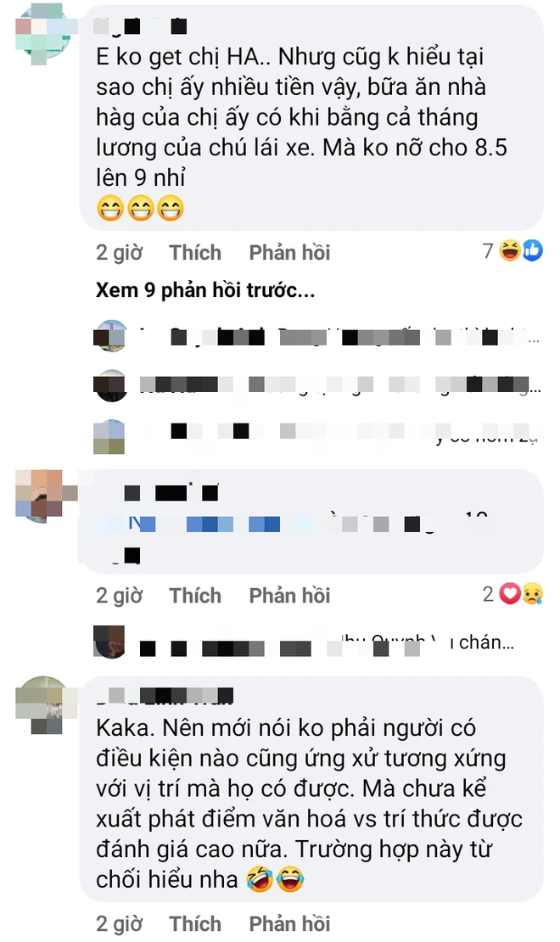Expand 'Xem 9 phản hồi trước...' replies
Image resolution: width=560 pixels, height=942 pixels.
pos(205,290)
